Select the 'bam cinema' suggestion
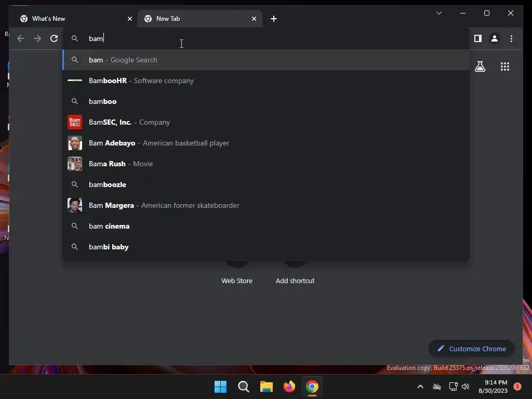This screenshot has width=532, height=399. point(267,226)
